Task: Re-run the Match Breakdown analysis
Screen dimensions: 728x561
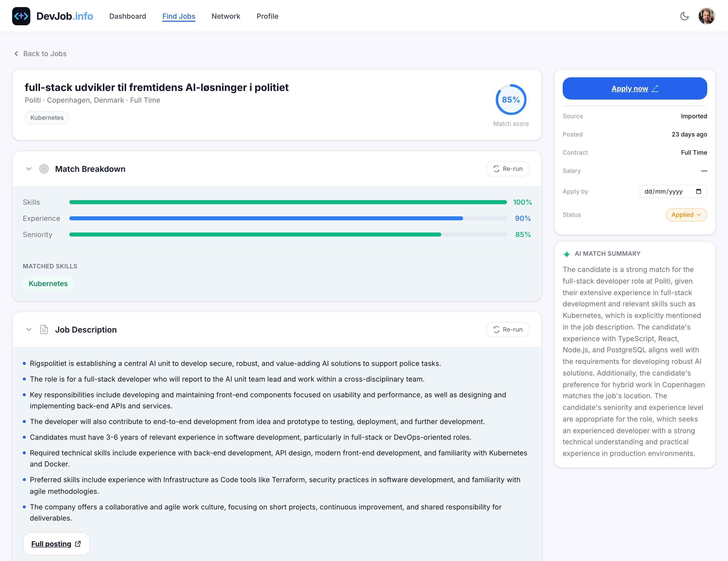Action: (507, 169)
